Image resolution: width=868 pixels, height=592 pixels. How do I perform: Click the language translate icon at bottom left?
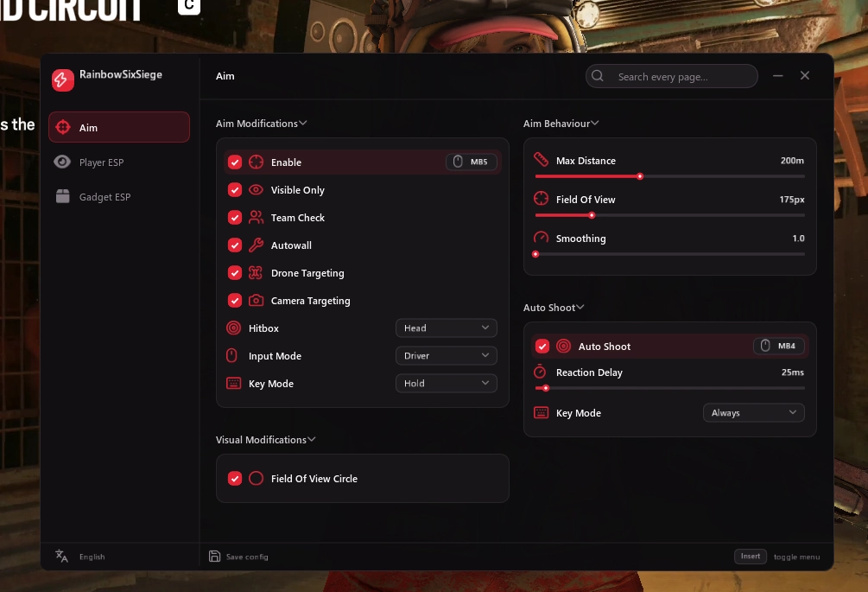tap(61, 556)
